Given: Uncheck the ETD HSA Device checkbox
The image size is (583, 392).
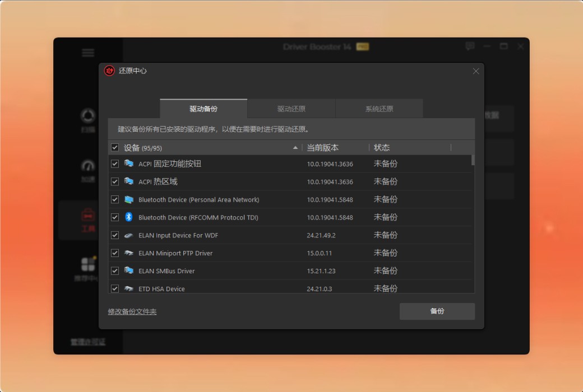Looking at the screenshot, I should point(115,289).
